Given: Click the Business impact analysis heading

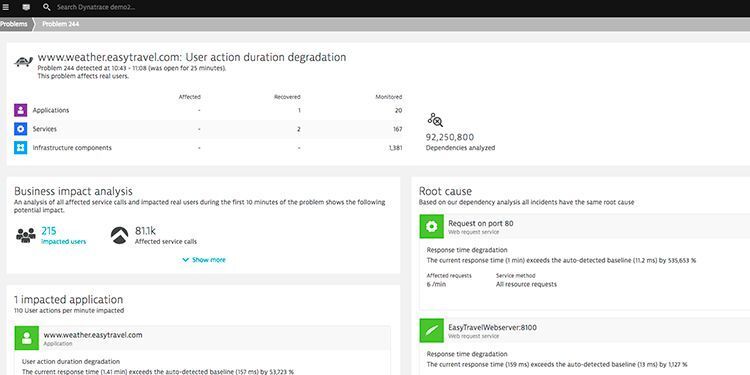Looking at the screenshot, I should [x=73, y=191].
